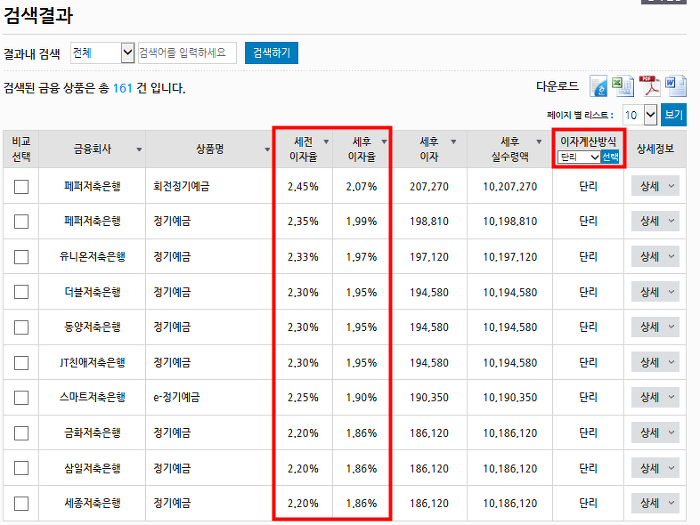700x525 pixels.
Task: Download results as HTML file icon
Action: (x=598, y=86)
